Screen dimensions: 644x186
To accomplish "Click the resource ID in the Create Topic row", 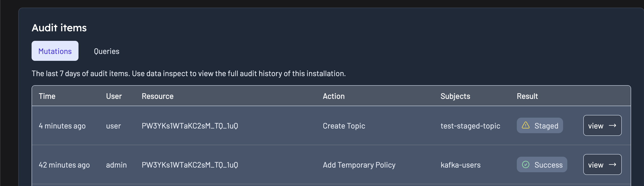I will point(190,126).
